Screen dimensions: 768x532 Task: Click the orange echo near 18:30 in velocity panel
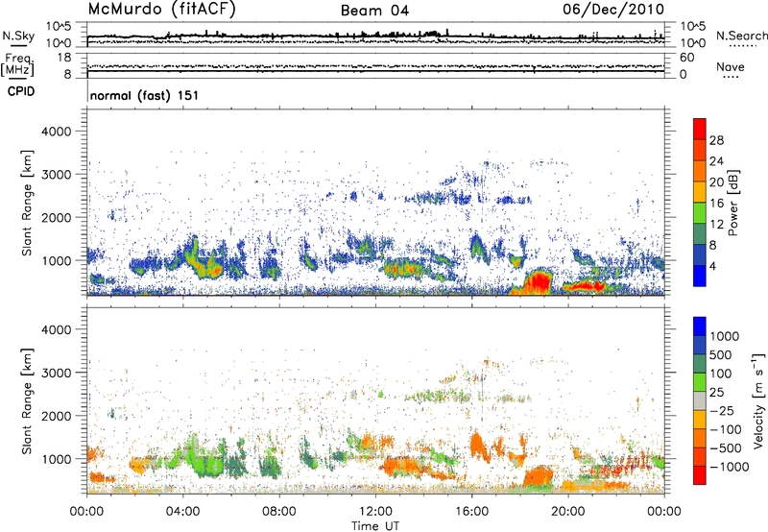point(538,476)
